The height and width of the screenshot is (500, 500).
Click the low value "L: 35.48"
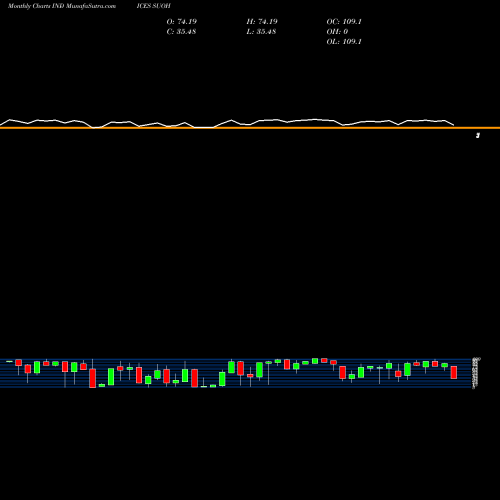coord(261,31)
